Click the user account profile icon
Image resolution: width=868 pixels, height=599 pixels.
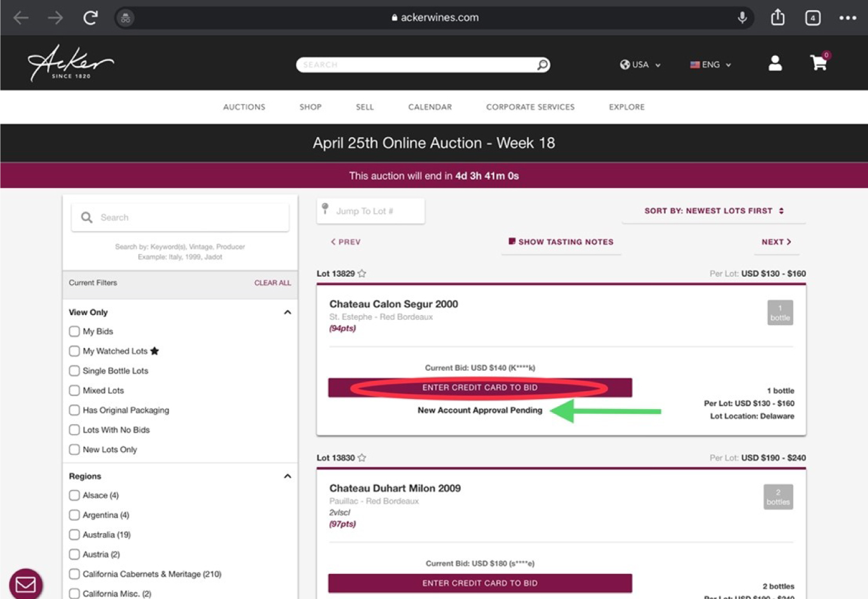pos(775,63)
